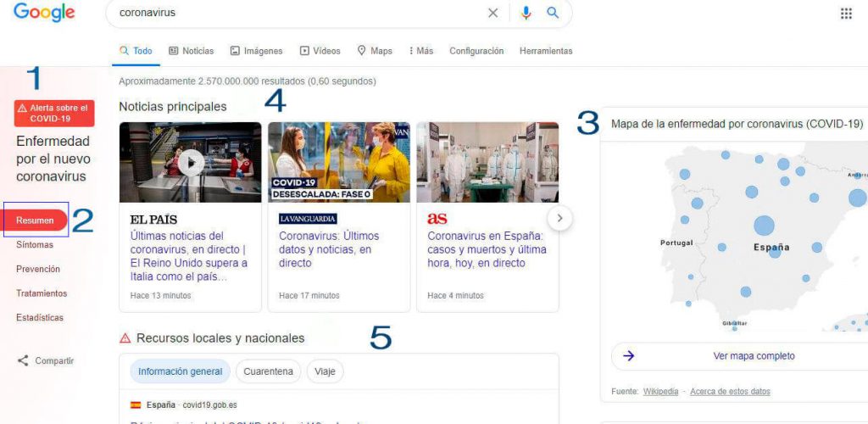This screenshot has height=424, width=868.
Task: Select the Información general chip
Action: [x=180, y=371]
